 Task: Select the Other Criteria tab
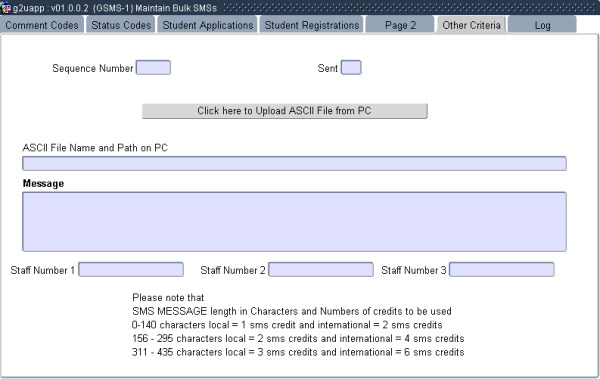click(x=471, y=25)
